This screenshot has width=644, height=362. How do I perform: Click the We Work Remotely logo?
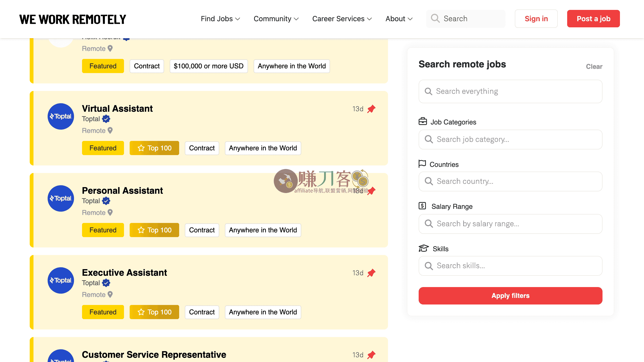tap(73, 19)
